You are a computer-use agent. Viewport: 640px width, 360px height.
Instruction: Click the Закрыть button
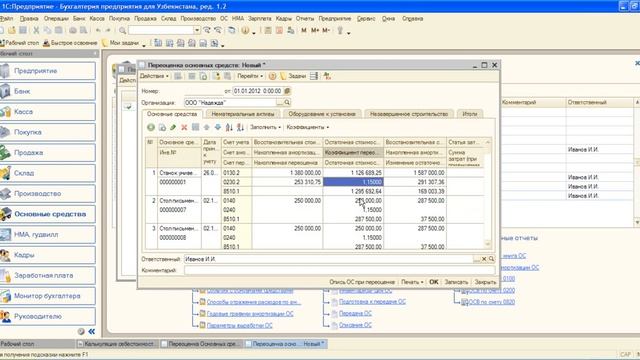(x=485, y=282)
